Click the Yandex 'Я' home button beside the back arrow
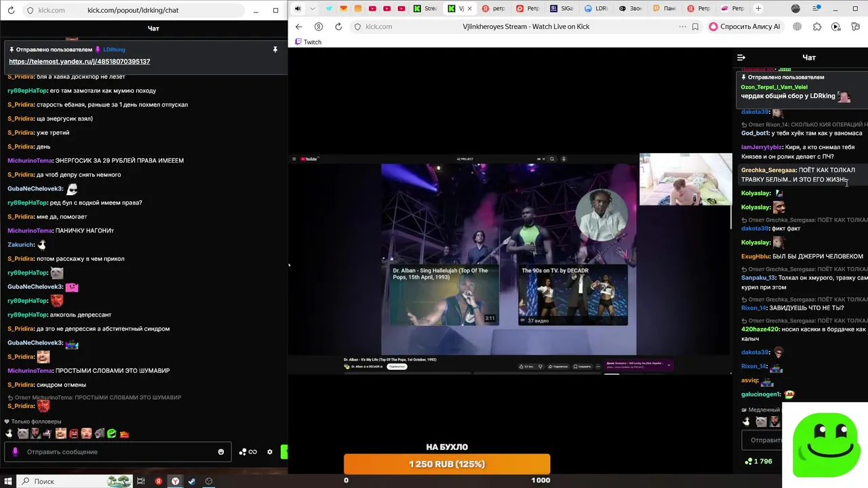 click(x=319, y=26)
